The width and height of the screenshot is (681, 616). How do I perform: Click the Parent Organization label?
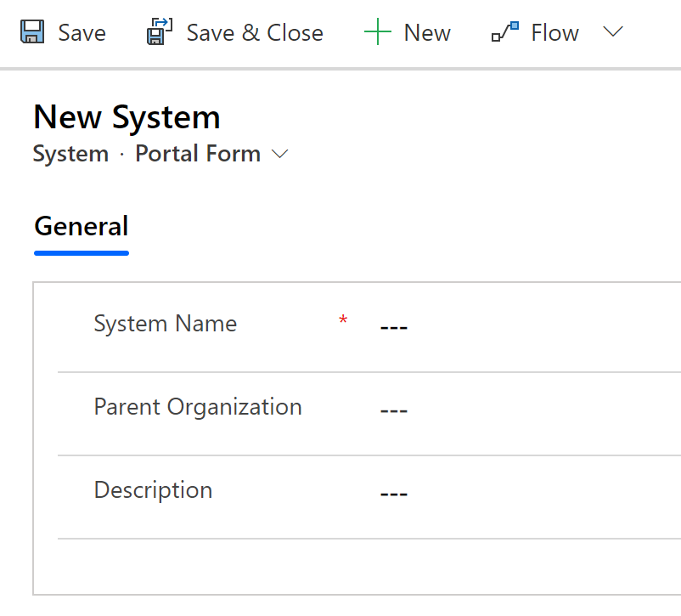(198, 407)
